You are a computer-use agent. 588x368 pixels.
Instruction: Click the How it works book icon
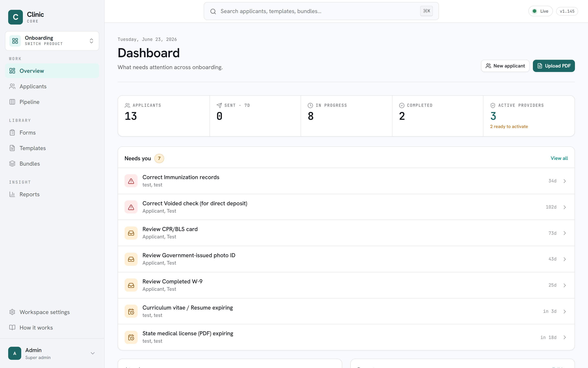click(x=12, y=328)
